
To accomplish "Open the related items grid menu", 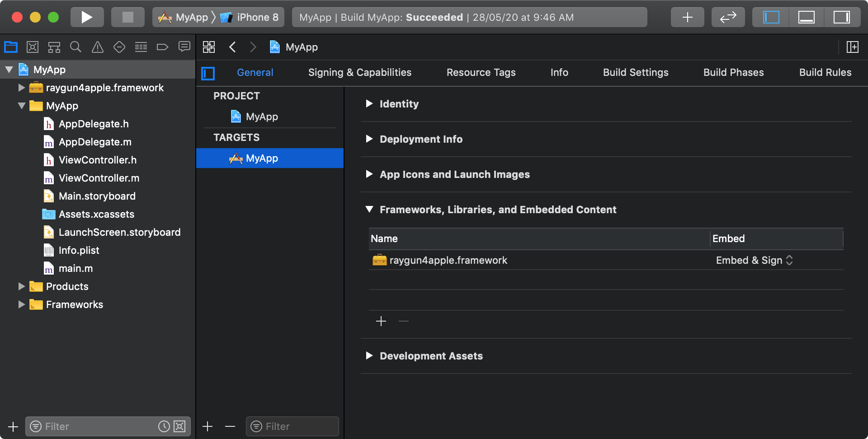I will 209,47.
